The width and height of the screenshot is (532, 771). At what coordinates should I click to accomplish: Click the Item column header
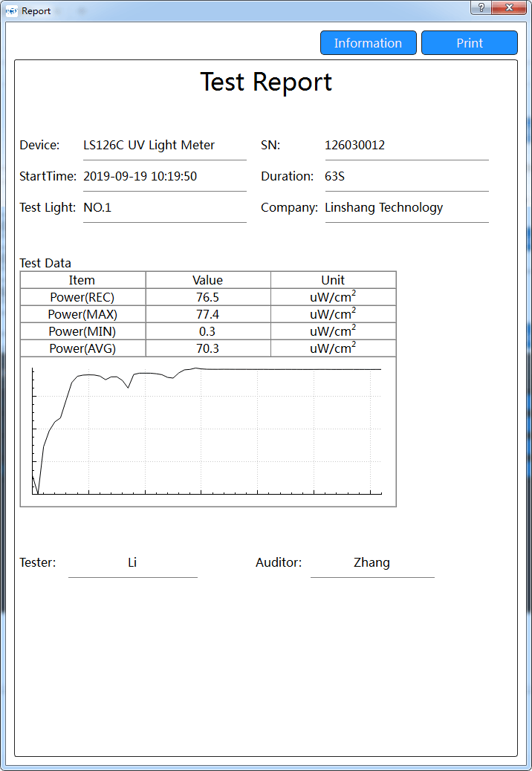(82, 280)
